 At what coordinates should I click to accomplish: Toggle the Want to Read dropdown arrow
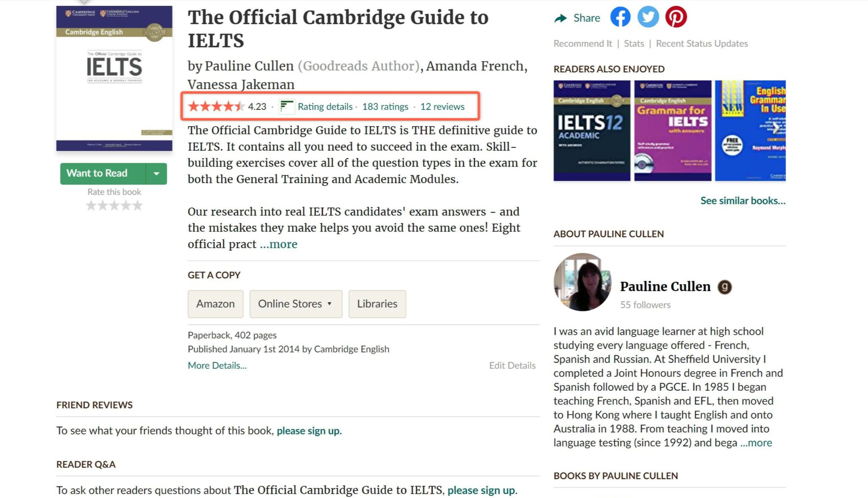click(157, 173)
